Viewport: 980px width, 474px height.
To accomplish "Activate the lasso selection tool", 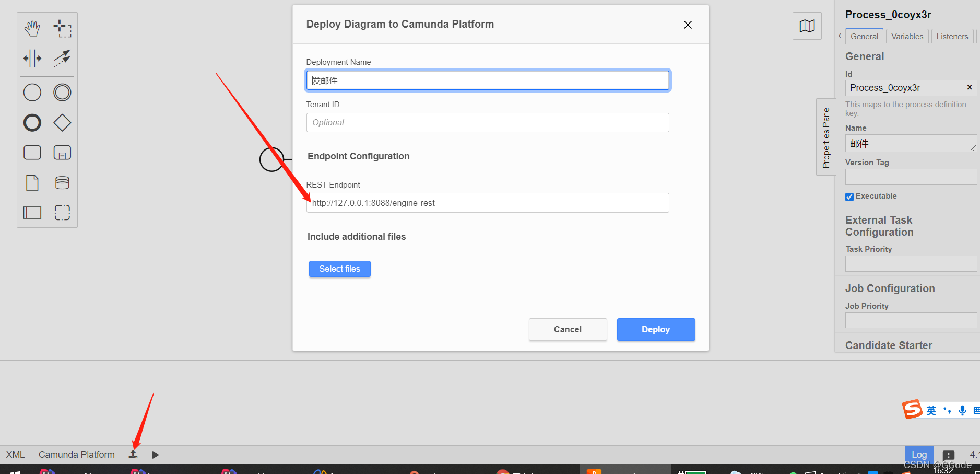I will [62, 28].
